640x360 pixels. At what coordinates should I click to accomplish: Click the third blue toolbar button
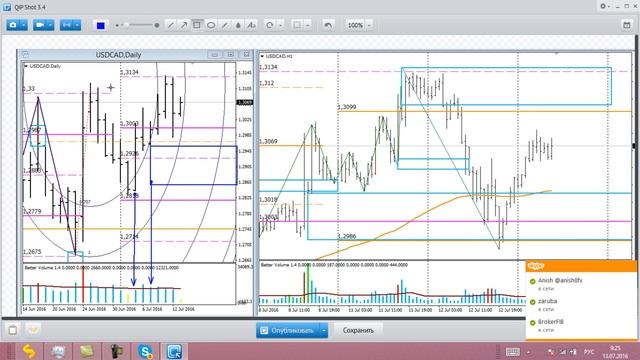point(66,25)
